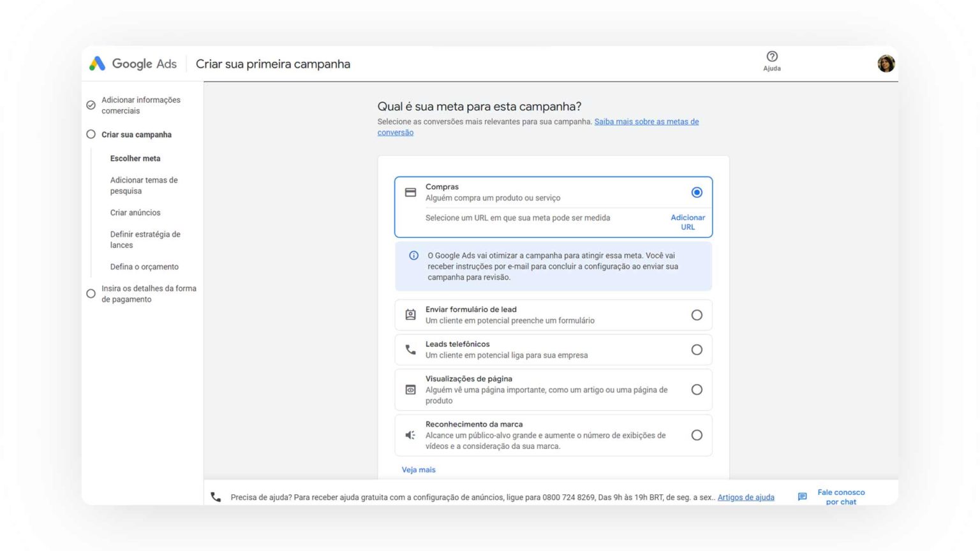Click Criar sua campanha step label
The image size is (980, 551).
(137, 134)
